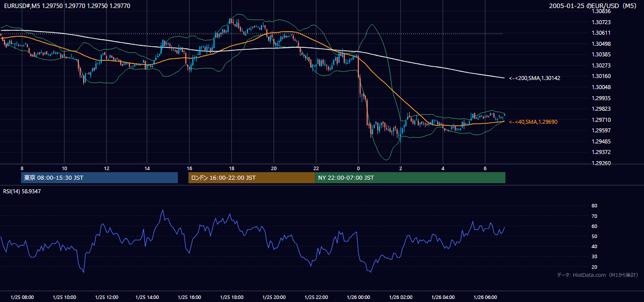Click hour label 0 on price chart axis
This screenshot has width=644, height=302.
[x=358, y=168]
